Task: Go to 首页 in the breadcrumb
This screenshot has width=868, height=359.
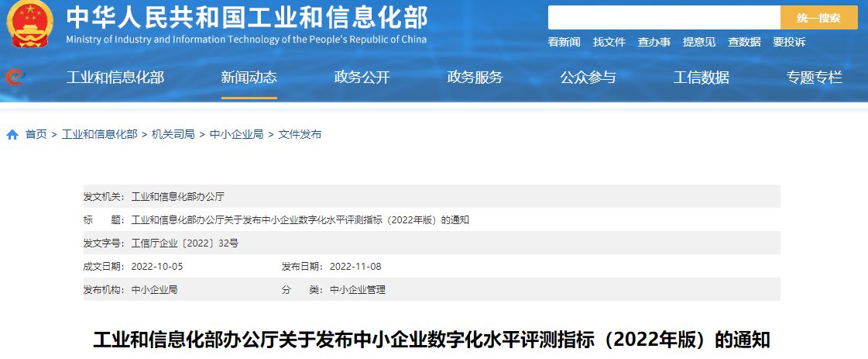Action: tap(36, 135)
